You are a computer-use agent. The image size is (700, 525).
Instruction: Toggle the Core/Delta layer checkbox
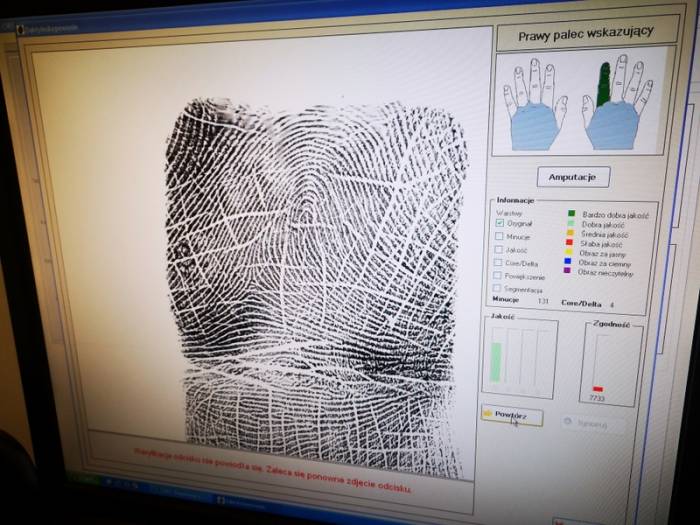click(500, 263)
